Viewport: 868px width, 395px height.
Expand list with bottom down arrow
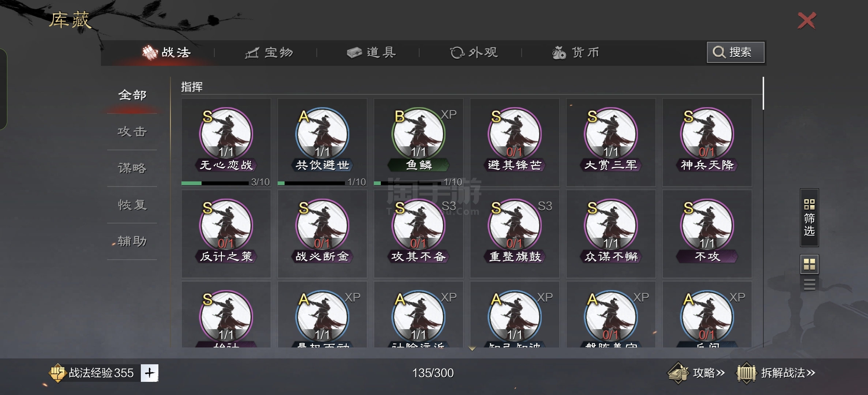point(472,349)
